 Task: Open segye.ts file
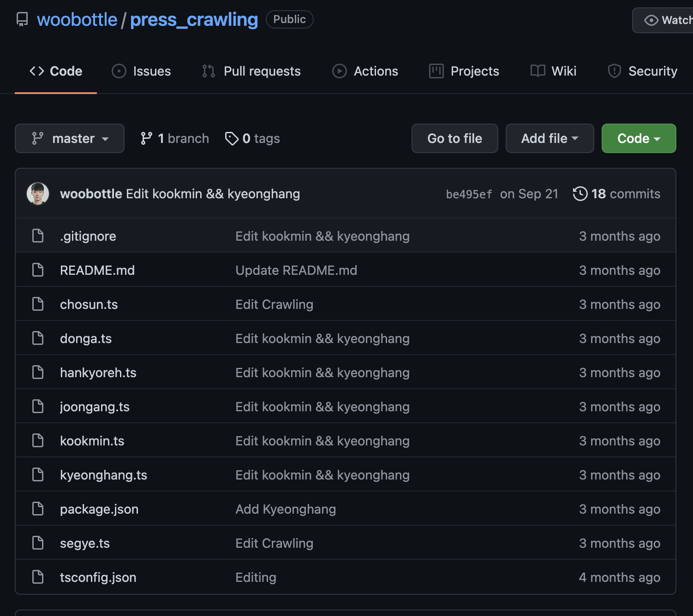point(85,543)
